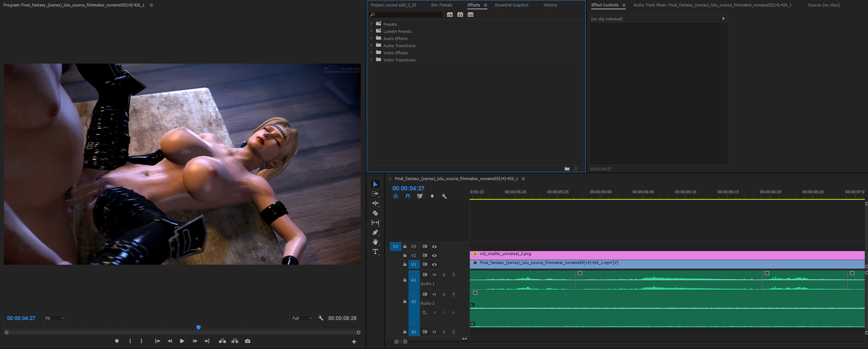This screenshot has width=868, height=349.
Task: Export frame with the camera icon
Action: click(x=248, y=341)
